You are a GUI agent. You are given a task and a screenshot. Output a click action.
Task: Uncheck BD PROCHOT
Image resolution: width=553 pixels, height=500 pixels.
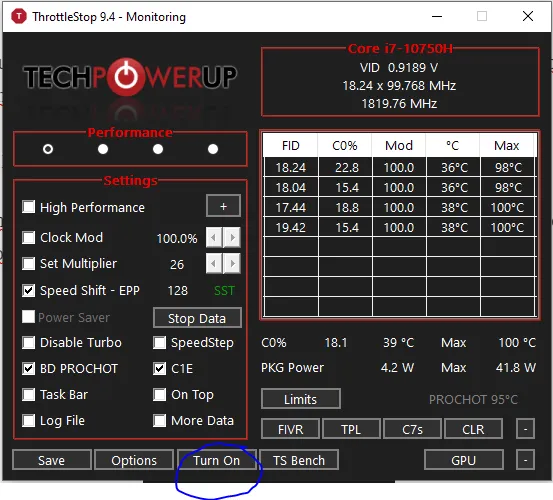point(29,368)
